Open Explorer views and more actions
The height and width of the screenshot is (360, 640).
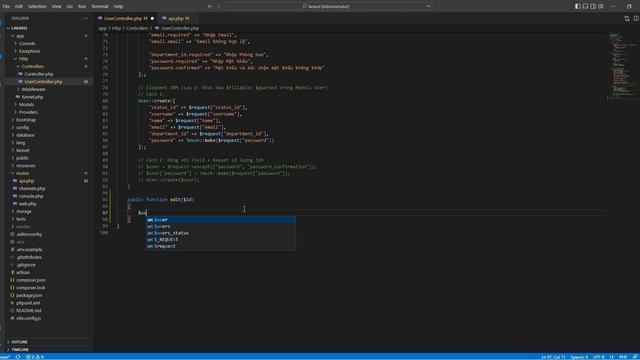click(85, 18)
